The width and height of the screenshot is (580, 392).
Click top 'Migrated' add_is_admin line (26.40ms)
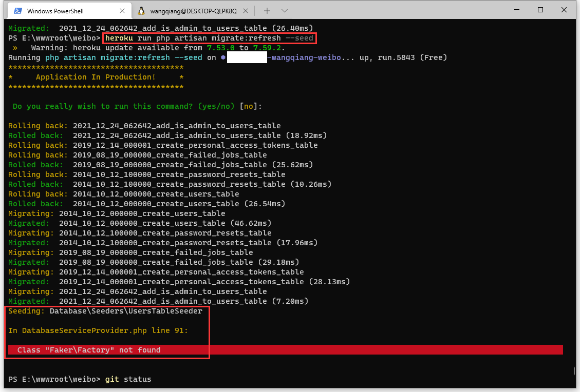pyautogui.click(x=160, y=28)
